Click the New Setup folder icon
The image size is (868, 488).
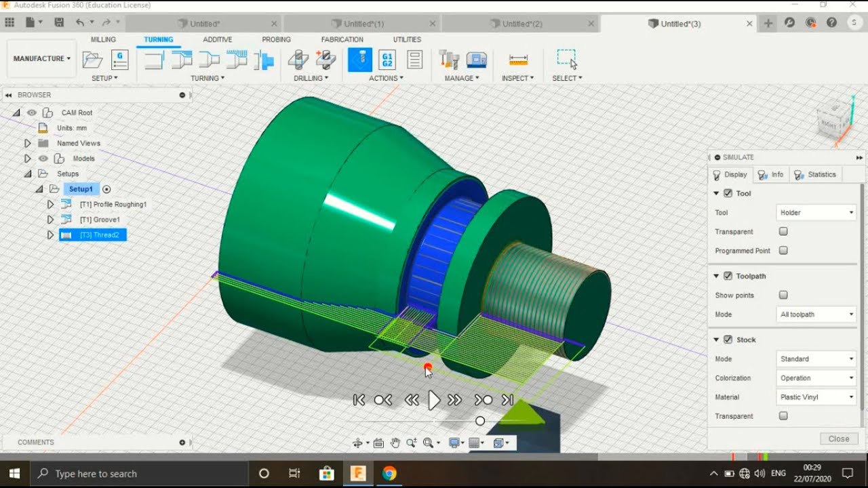tap(92, 60)
